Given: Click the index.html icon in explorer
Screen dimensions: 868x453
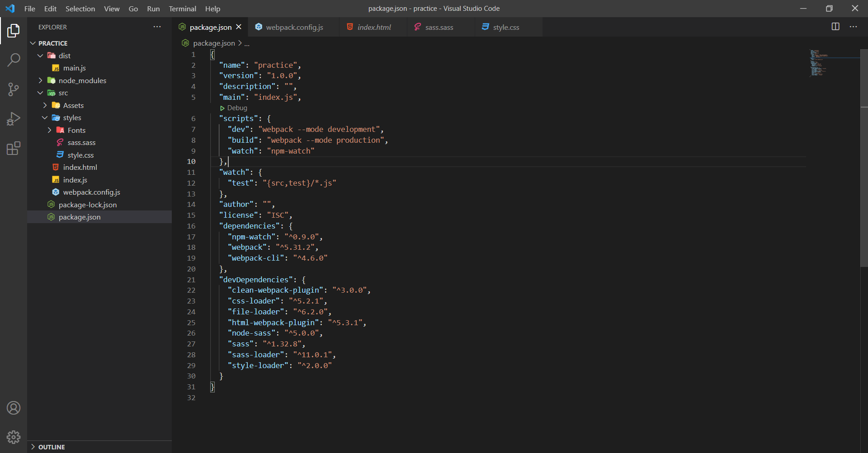Looking at the screenshot, I should point(56,168).
